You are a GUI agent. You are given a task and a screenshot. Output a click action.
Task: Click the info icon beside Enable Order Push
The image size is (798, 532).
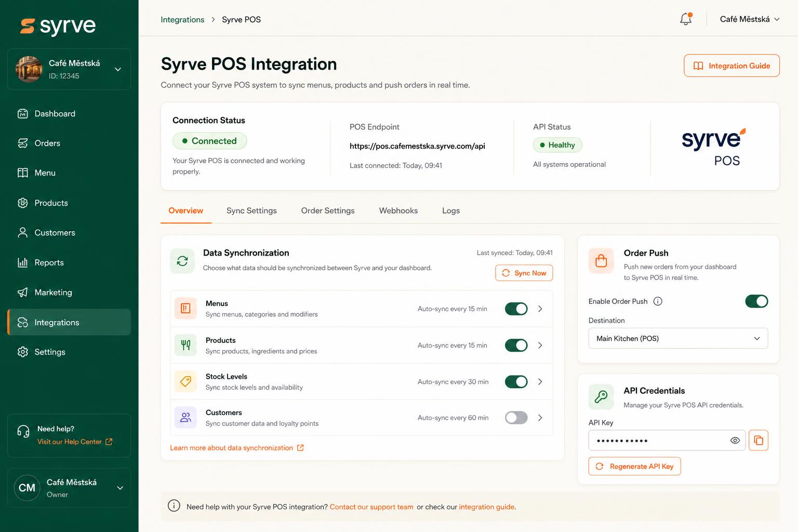click(658, 301)
